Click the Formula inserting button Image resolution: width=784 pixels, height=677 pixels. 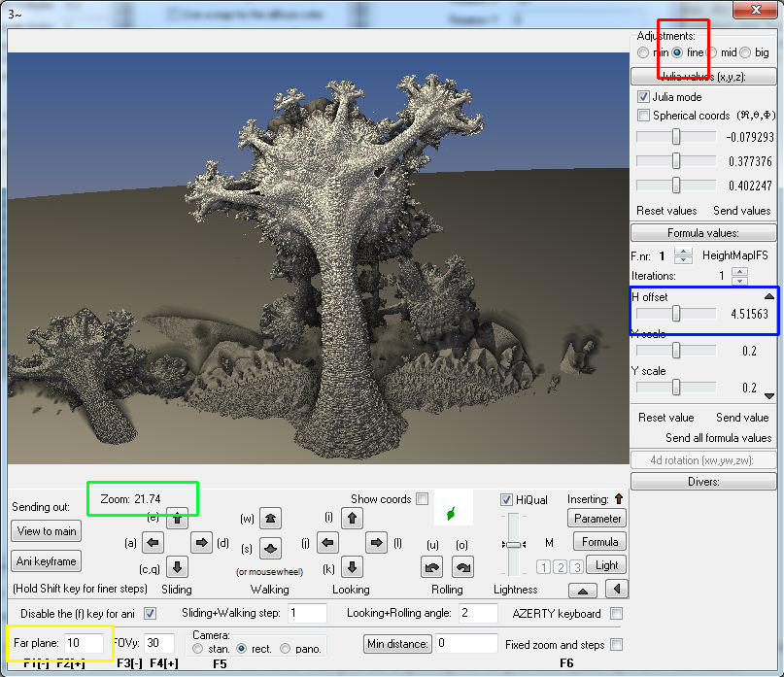pos(599,541)
